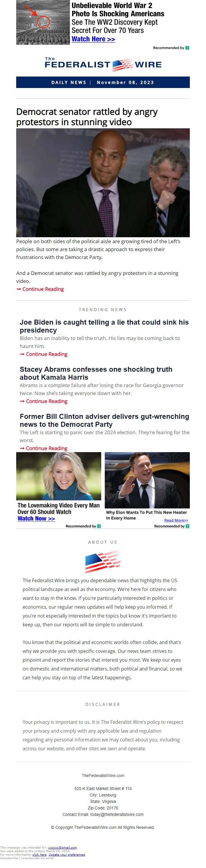Click the 'click here' more information link
The height and width of the screenshot is (868, 206).
39,854
